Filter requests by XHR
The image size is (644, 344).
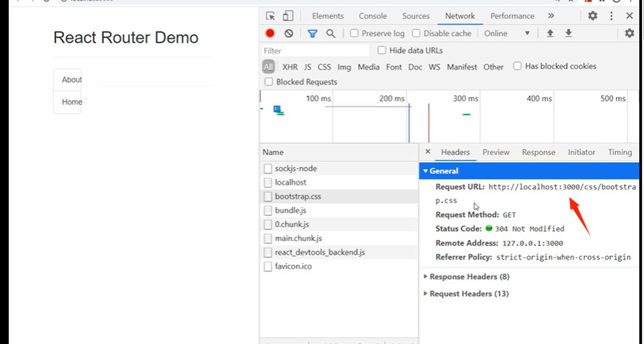tap(290, 67)
